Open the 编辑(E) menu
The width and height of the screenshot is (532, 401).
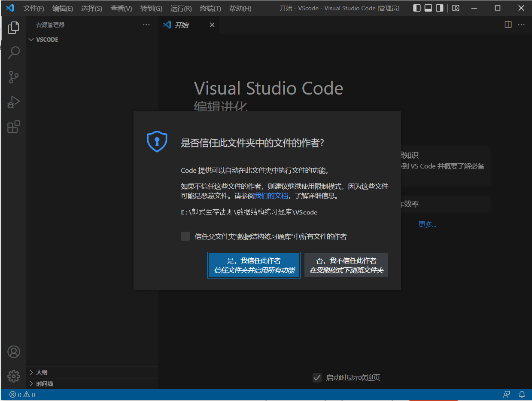pyautogui.click(x=63, y=8)
